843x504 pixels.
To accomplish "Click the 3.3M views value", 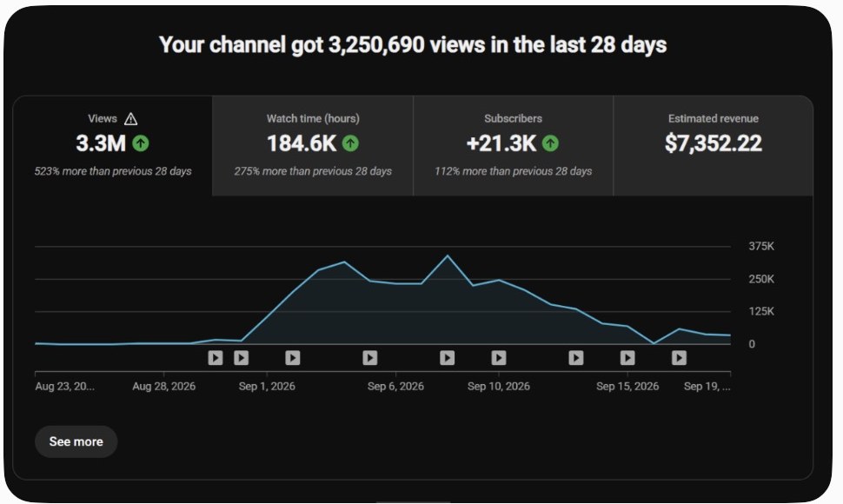I will point(101,143).
